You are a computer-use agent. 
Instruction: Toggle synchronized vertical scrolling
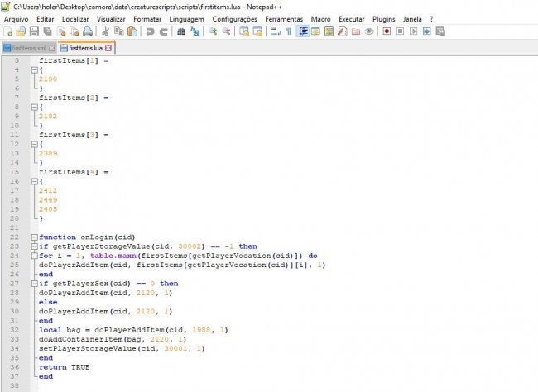[x=244, y=32]
